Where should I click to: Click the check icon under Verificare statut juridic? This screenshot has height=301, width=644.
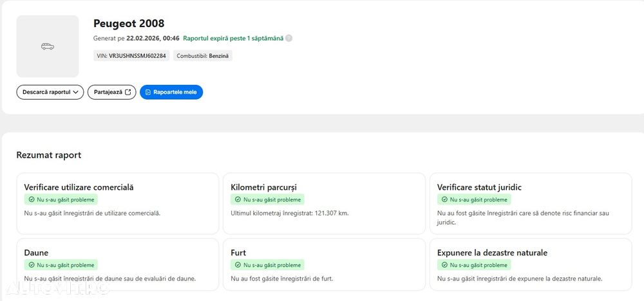[x=444, y=200]
